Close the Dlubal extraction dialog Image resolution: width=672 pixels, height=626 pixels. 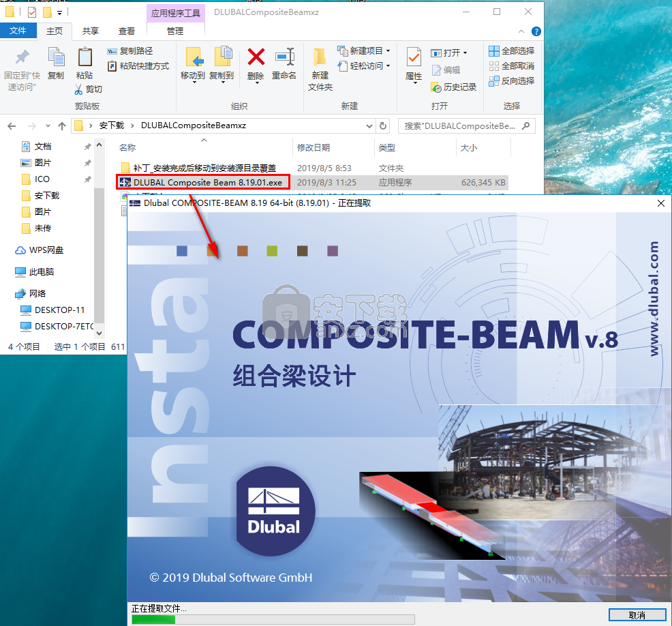[x=661, y=203]
